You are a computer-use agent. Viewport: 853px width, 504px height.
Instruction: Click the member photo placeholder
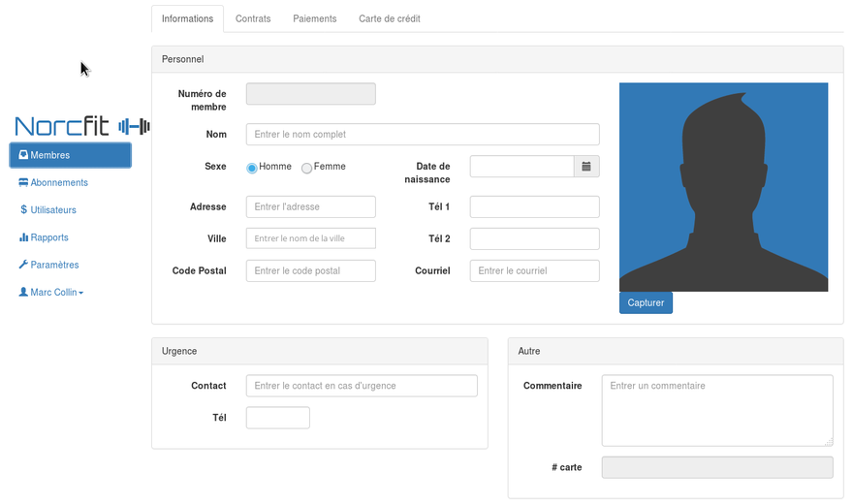[x=723, y=187]
